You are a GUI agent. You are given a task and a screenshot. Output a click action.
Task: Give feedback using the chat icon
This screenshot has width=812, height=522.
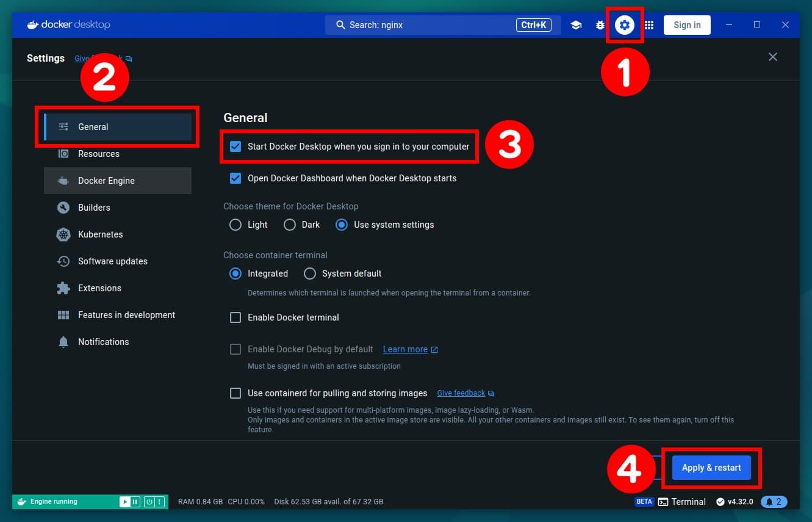128,58
